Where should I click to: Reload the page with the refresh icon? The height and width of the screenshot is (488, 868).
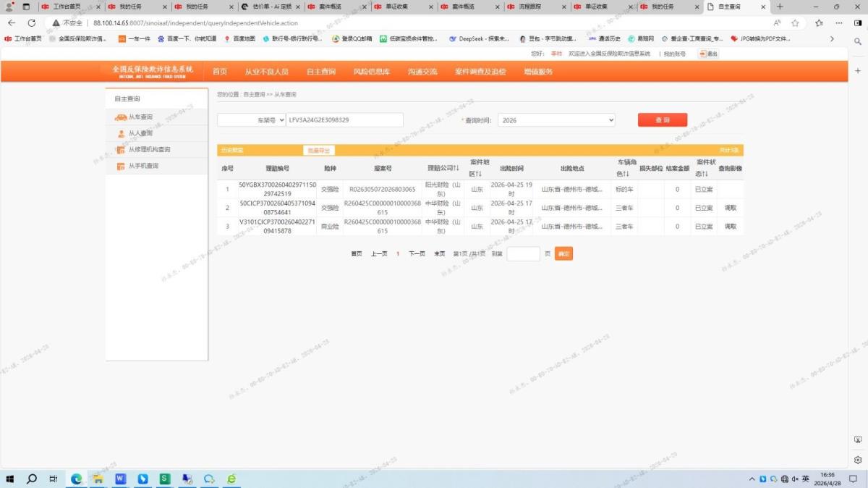[x=33, y=22]
